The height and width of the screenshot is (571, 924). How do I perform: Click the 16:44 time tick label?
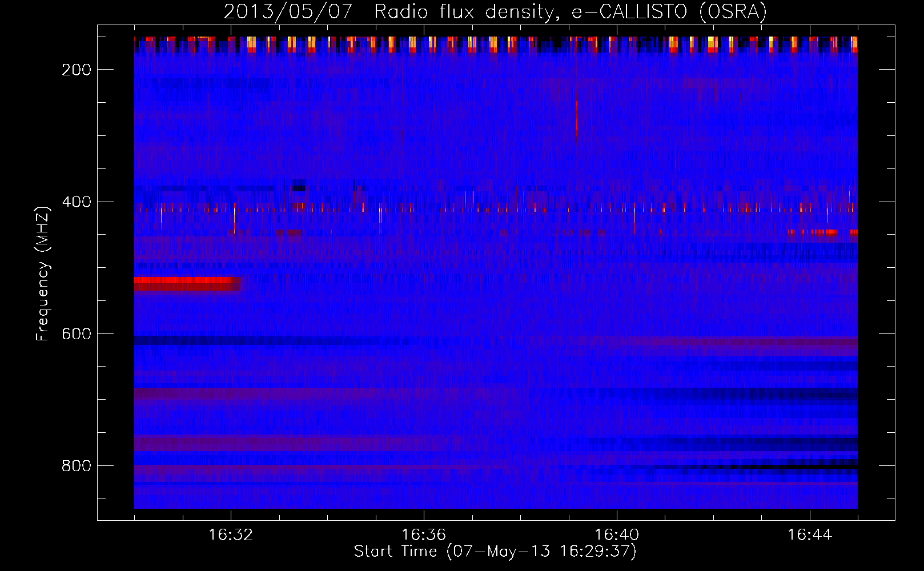[810, 535]
